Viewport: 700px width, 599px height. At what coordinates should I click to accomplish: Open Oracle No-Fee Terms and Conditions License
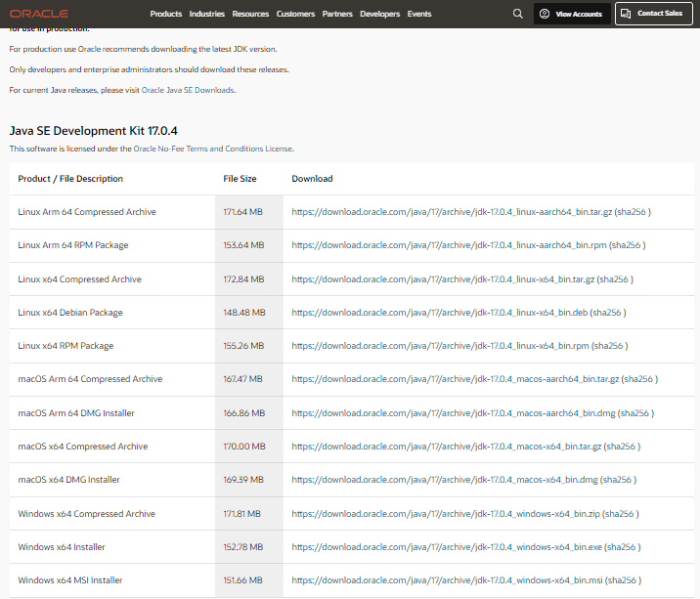(213, 149)
